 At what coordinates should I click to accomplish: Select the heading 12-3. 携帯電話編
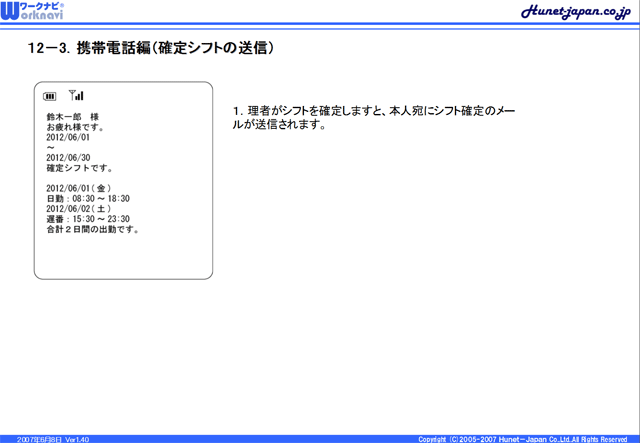point(151,48)
